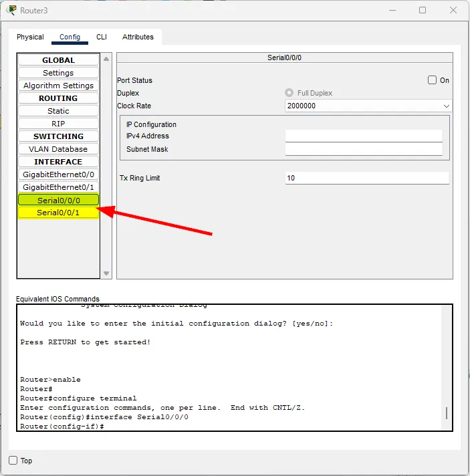470x476 pixels.
Task: Select the Full Duplex radio button
Action: 289,93
